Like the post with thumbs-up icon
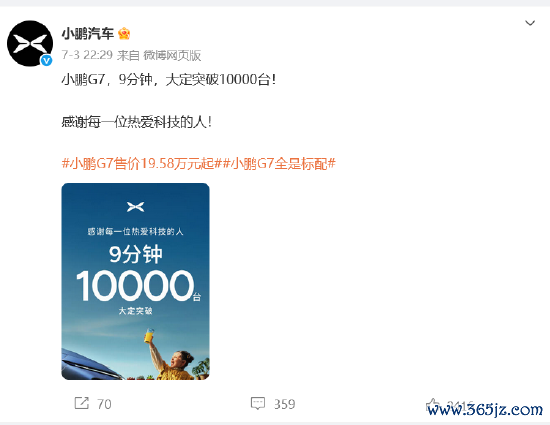550x425 pixels. 432,404
